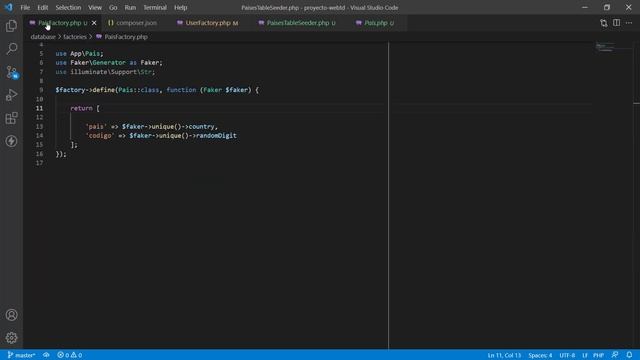This screenshot has height=360, width=640.
Task: Change end of line sequence LF
Action: coord(585,355)
